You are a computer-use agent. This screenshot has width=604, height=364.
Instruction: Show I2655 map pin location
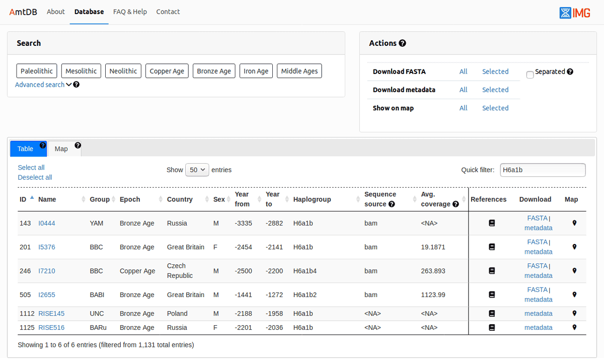tap(574, 295)
